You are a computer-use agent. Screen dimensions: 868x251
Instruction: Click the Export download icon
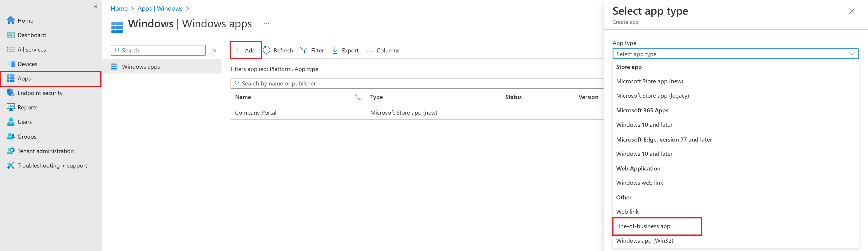pos(335,50)
